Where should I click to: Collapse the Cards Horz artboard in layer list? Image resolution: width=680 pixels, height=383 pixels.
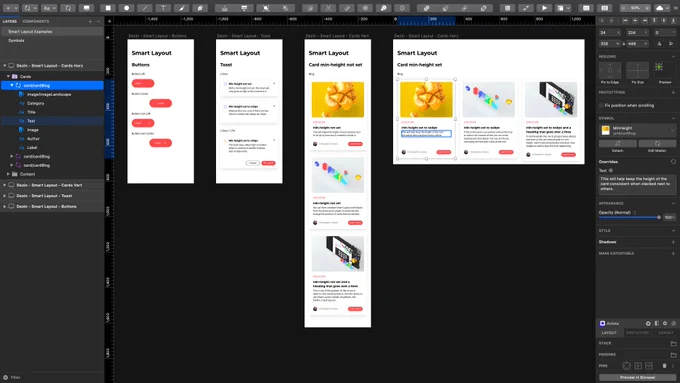point(5,65)
